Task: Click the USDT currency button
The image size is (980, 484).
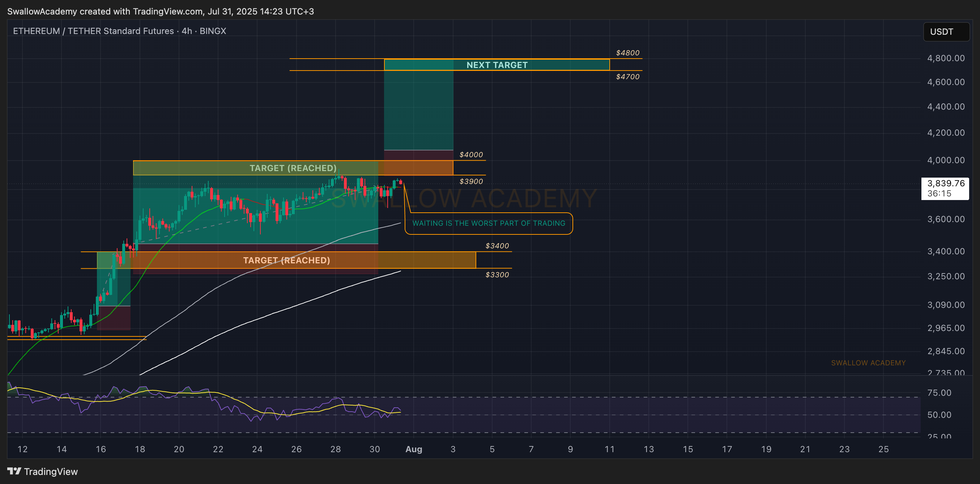Action: tap(946, 31)
